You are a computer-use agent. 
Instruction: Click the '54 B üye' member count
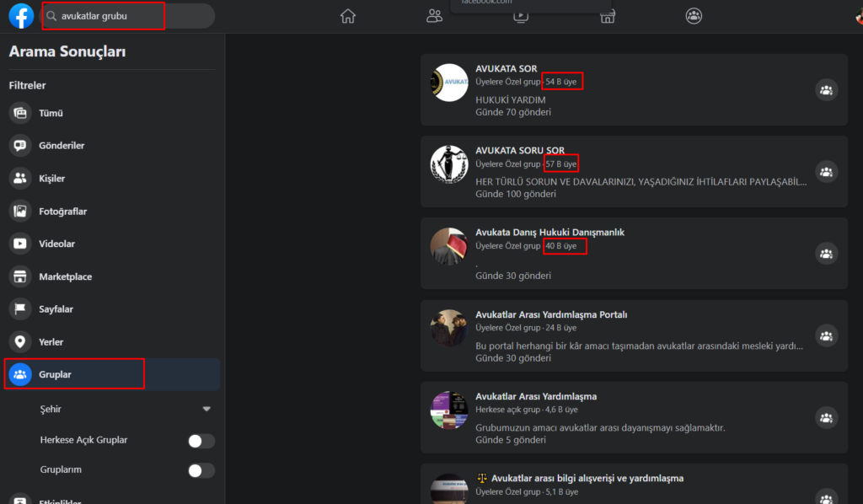point(560,82)
